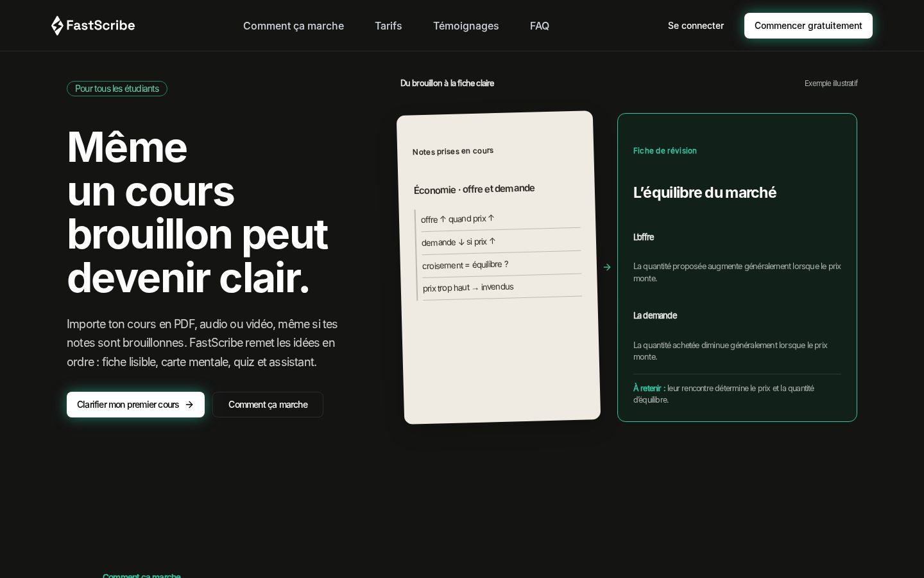Click 'Du brouillon à la fiche claire' title
Image resolution: width=924 pixels, height=578 pixels.
447,83
